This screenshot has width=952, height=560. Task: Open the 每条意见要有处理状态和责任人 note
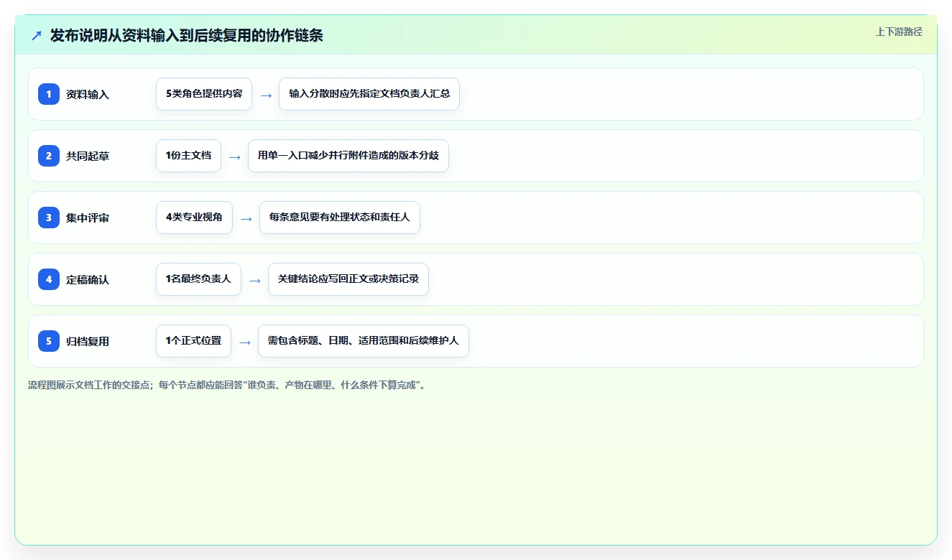click(340, 218)
